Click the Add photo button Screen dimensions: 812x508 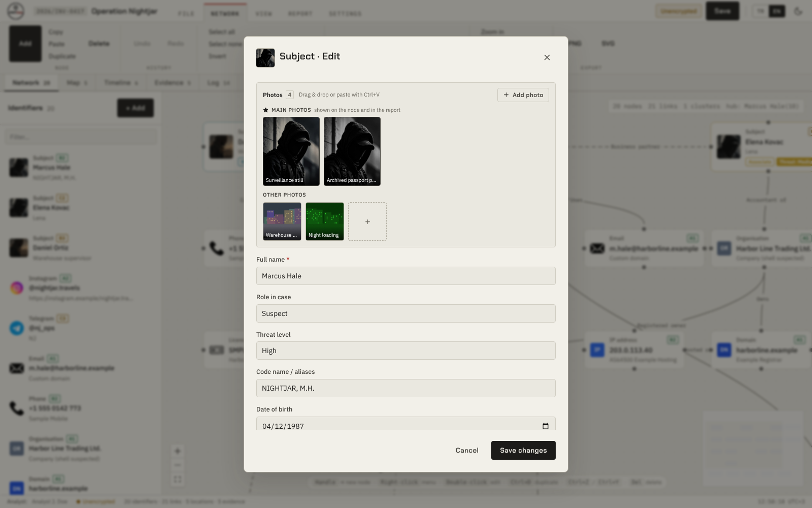(523, 95)
